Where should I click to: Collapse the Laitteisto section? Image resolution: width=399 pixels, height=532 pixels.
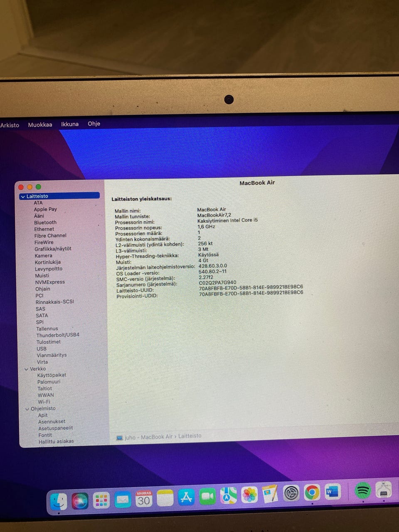[x=22, y=197]
